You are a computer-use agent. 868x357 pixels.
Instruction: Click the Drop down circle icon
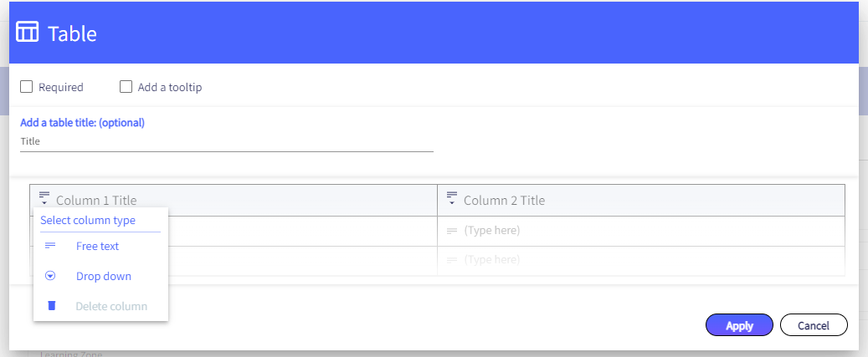(x=50, y=276)
